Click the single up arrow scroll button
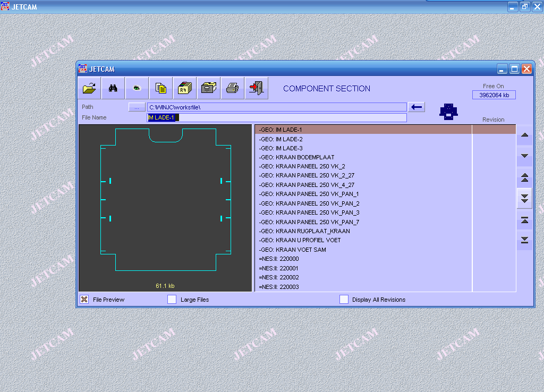Viewport: 544px width, 392px height. [524, 135]
